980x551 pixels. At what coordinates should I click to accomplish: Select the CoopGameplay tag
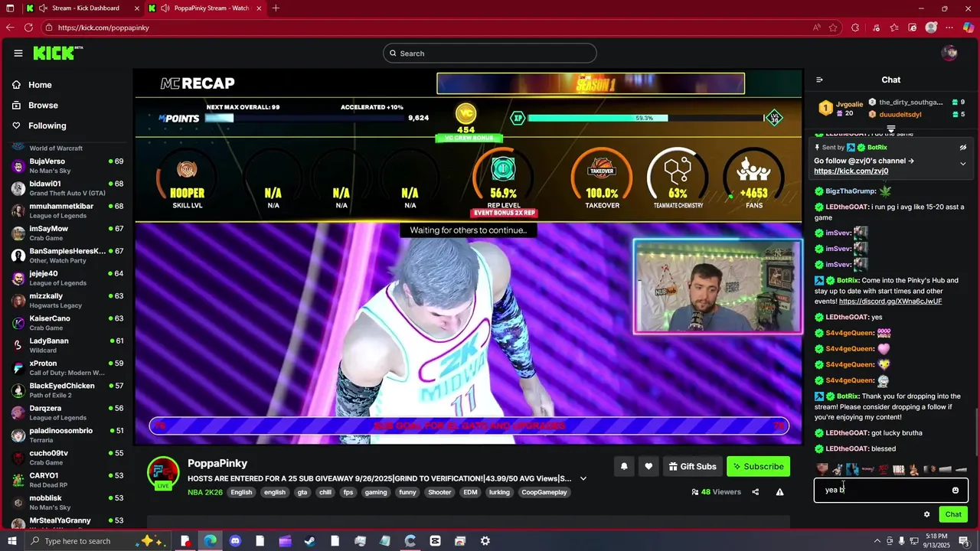(x=544, y=492)
